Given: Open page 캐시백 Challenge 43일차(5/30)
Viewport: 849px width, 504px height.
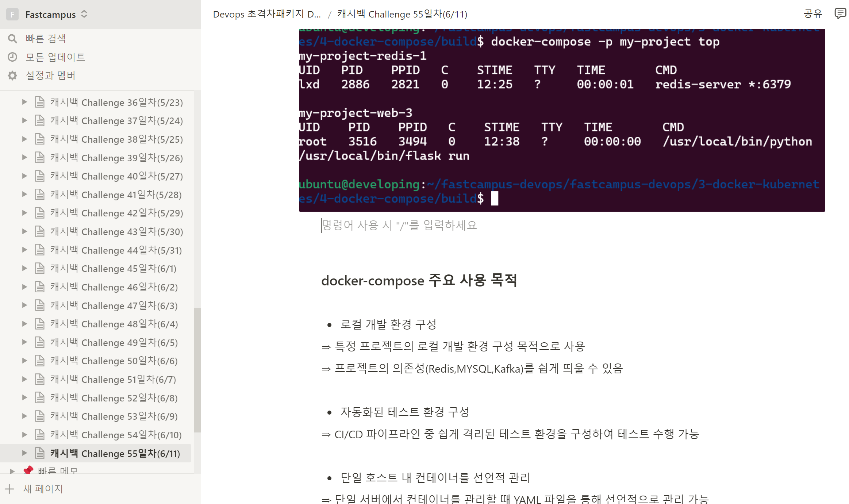Looking at the screenshot, I should click(117, 231).
